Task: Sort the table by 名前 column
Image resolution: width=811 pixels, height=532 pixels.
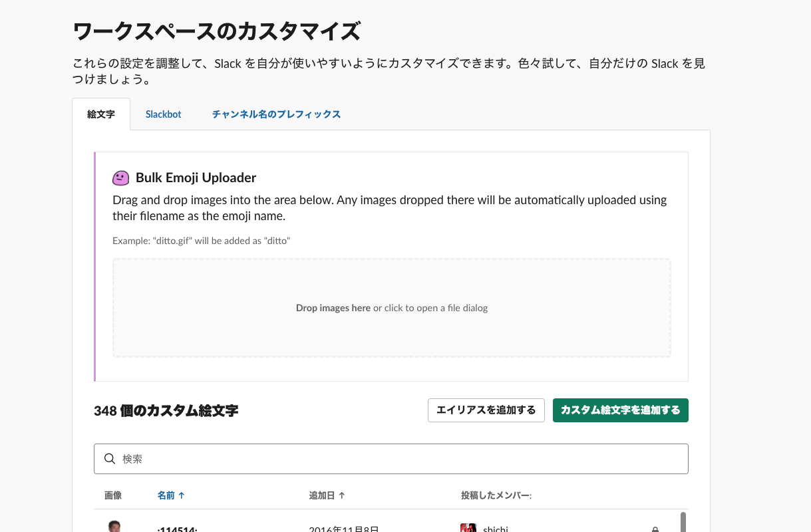Action: [x=171, y=495]
